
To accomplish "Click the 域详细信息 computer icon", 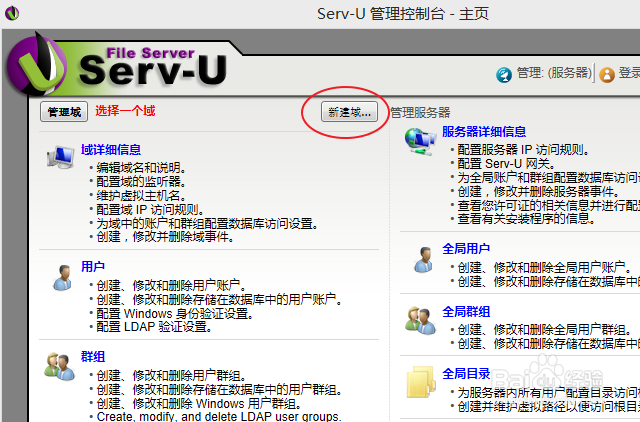I will (x=60, y=157).
